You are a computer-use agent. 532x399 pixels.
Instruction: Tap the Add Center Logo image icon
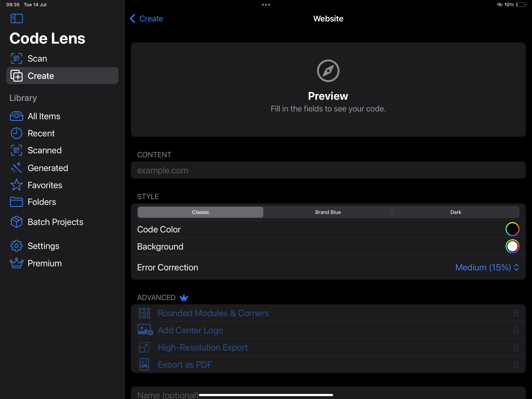pos(145,330)
